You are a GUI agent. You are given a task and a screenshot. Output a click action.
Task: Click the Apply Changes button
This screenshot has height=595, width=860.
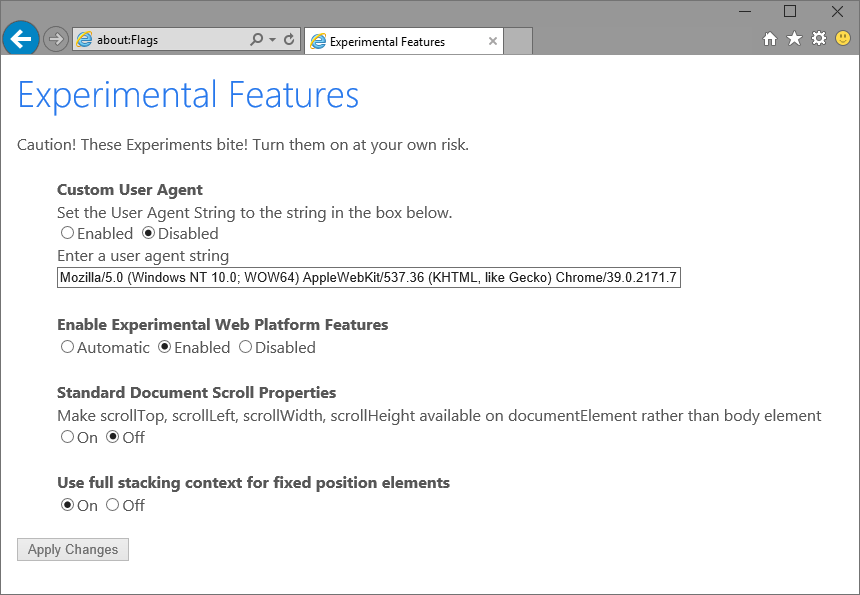tap(72, 549)
